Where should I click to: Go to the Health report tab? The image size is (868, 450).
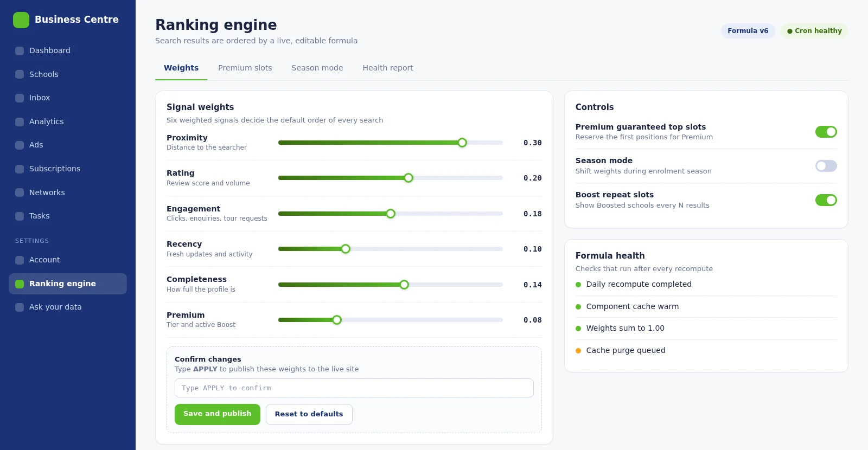(388, 68)
